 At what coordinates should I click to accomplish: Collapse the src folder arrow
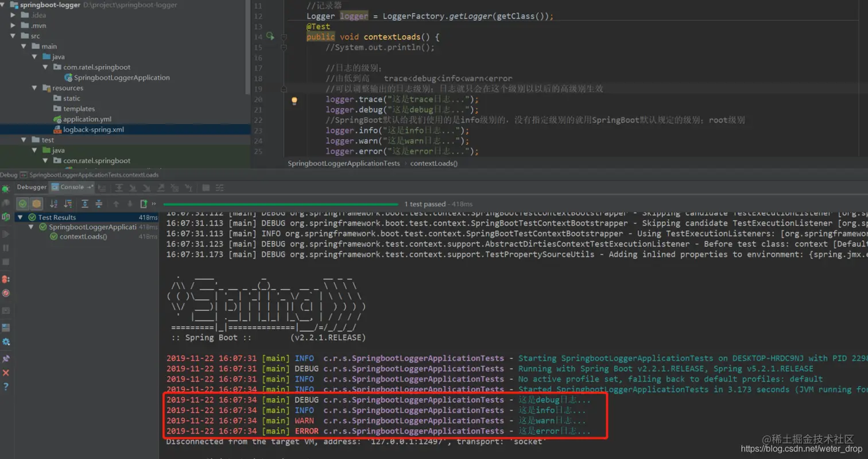point(13,36)
